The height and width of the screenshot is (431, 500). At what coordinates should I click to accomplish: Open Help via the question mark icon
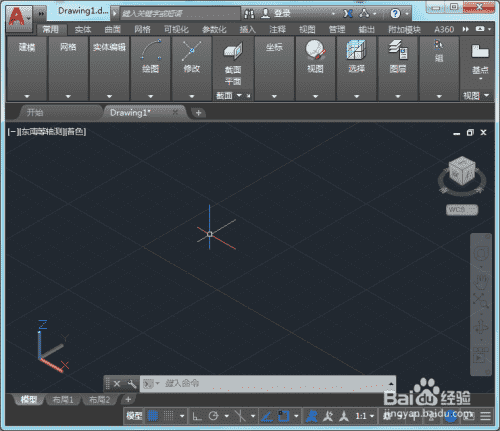click(395, 14)
